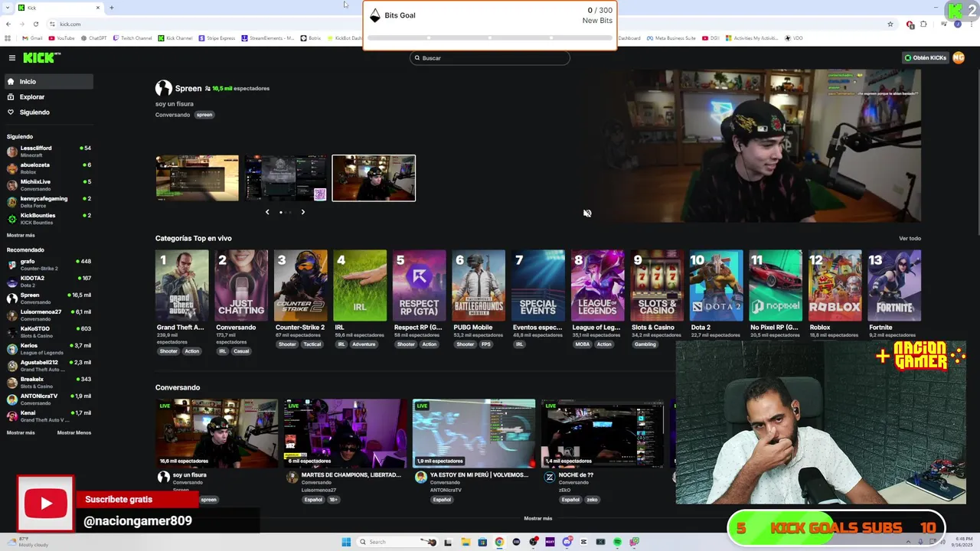Open Agustabell212 recommended channel

point(47,365)
